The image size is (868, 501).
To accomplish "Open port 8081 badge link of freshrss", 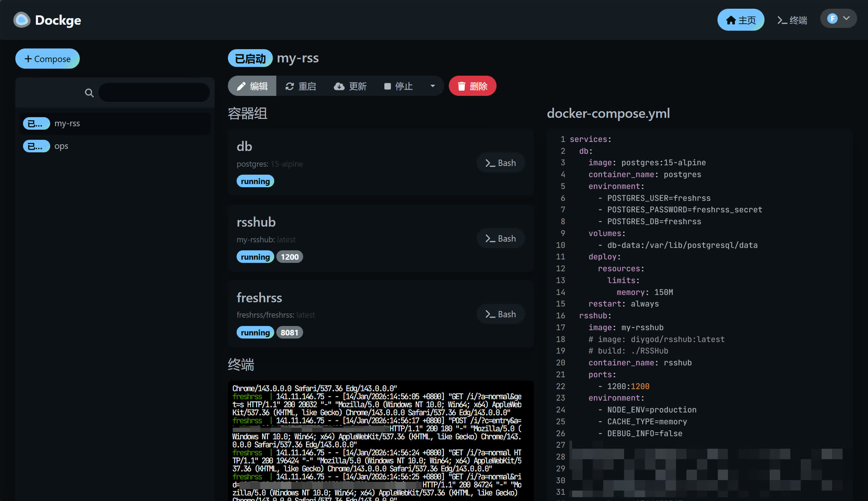I will tap(289, 333).
